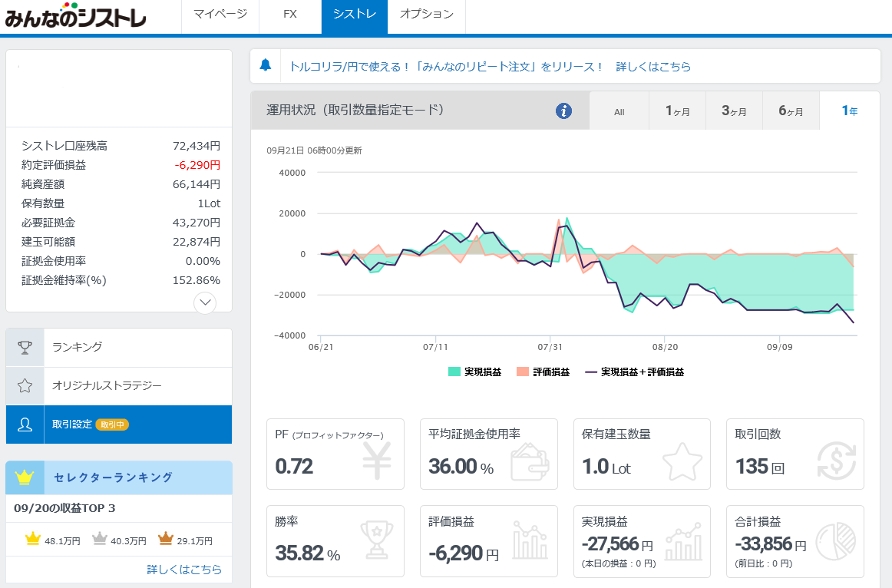
Task: Open 詳しくはこちら under the selector ranking
Action: pos(184,570)
